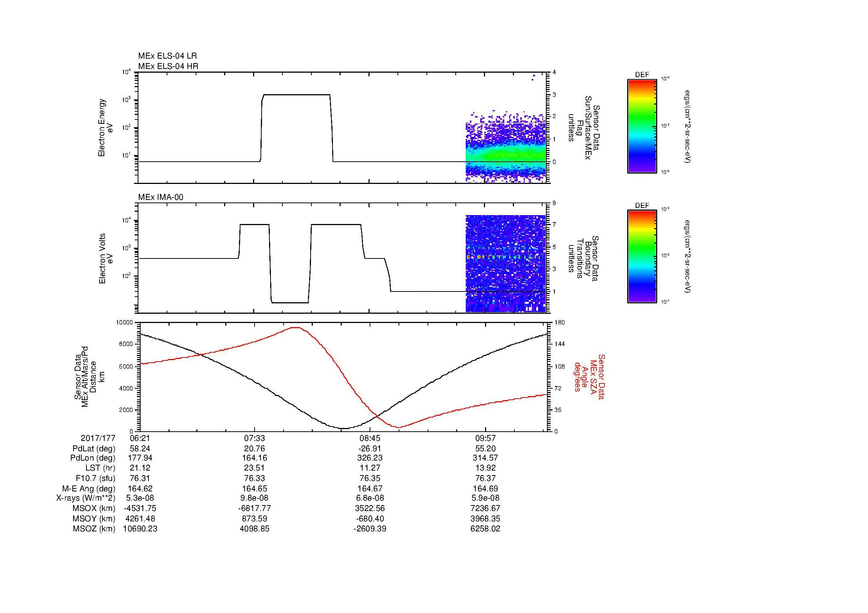Click the ELS electron spectrogram data region
The height and width of the screenshot is (613, 868).
505,147
